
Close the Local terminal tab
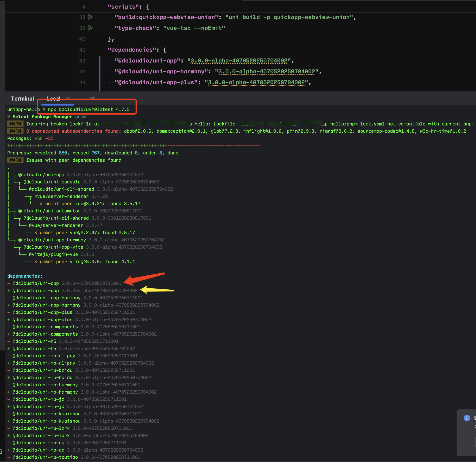point(67,99)
